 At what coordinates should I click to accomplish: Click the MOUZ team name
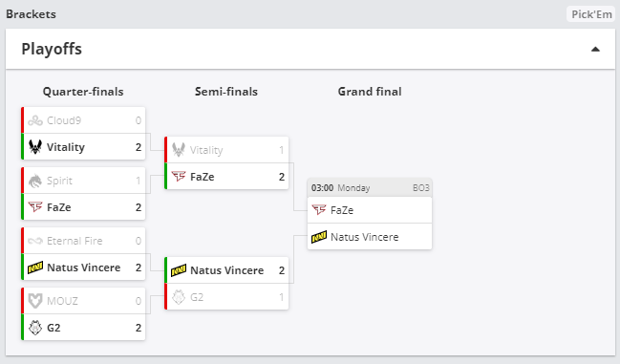[x=62, y=301]
